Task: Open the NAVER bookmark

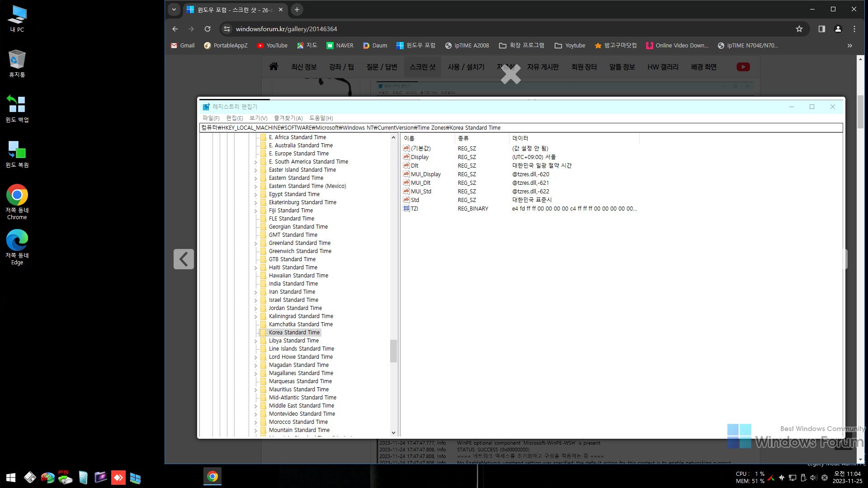Action: pyautogui.click(x=340, y=46)
